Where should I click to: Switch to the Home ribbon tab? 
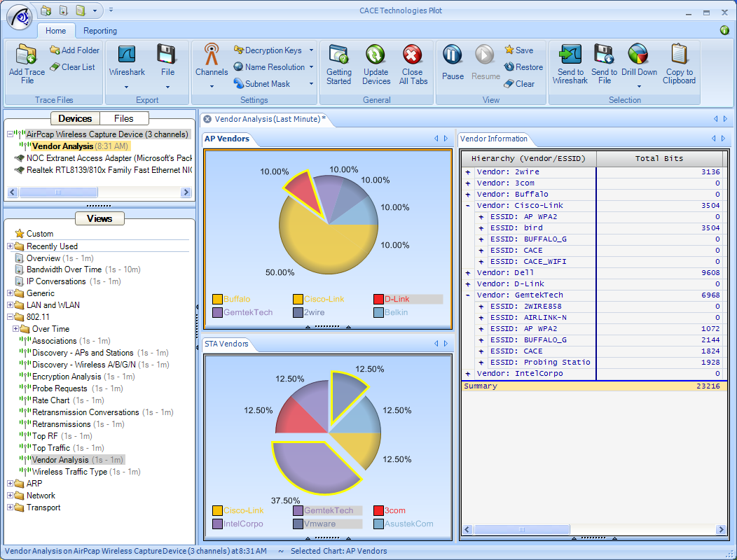[55, 31]
